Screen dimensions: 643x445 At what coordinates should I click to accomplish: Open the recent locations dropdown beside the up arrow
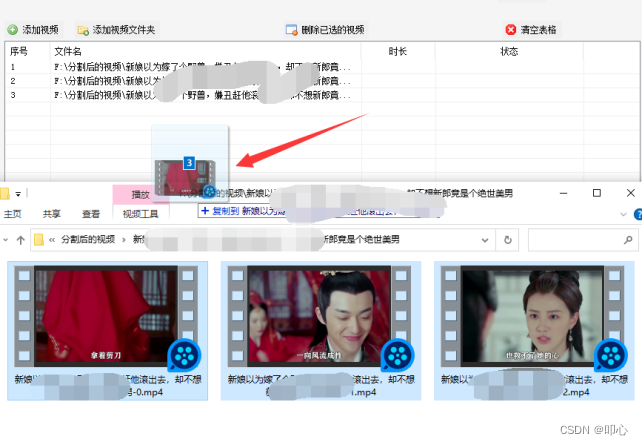coord(6,240)
